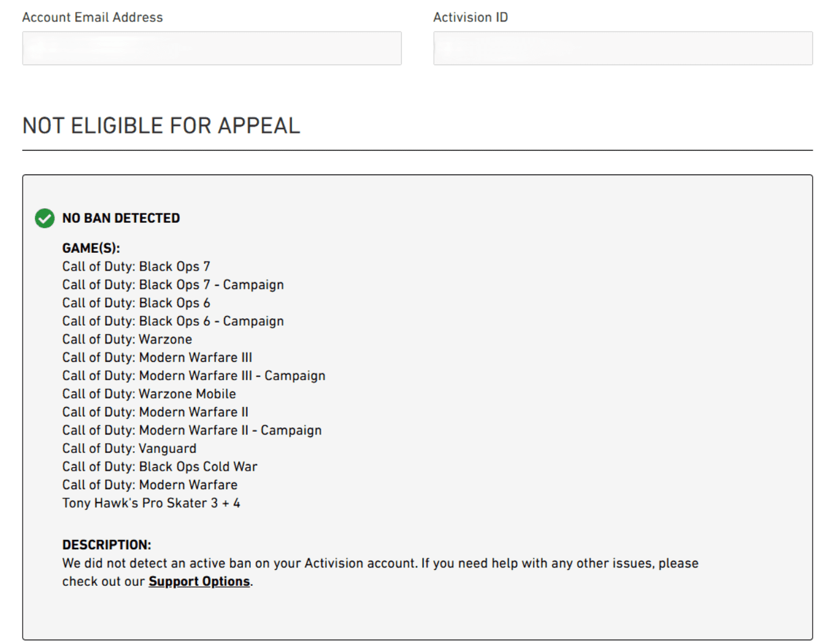Select Call of Duty: Warzone Mobile entry

click(x=149, y=394)
